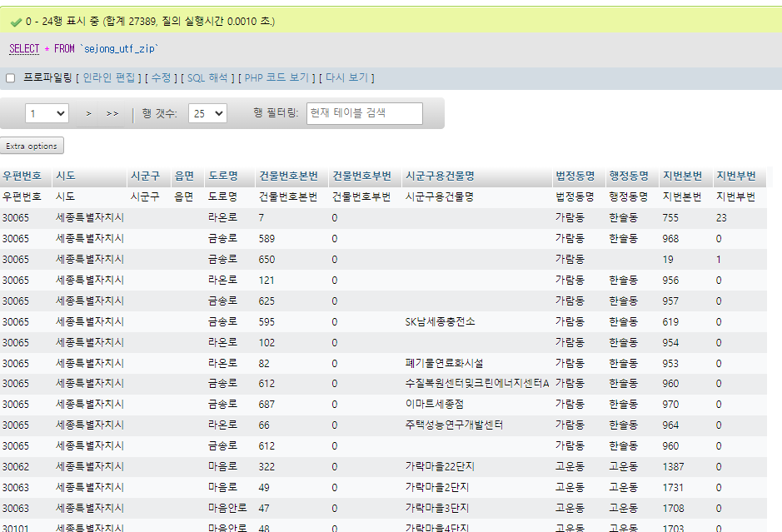Go to next page with > button
782x532 pixels.
click(88, 114)
